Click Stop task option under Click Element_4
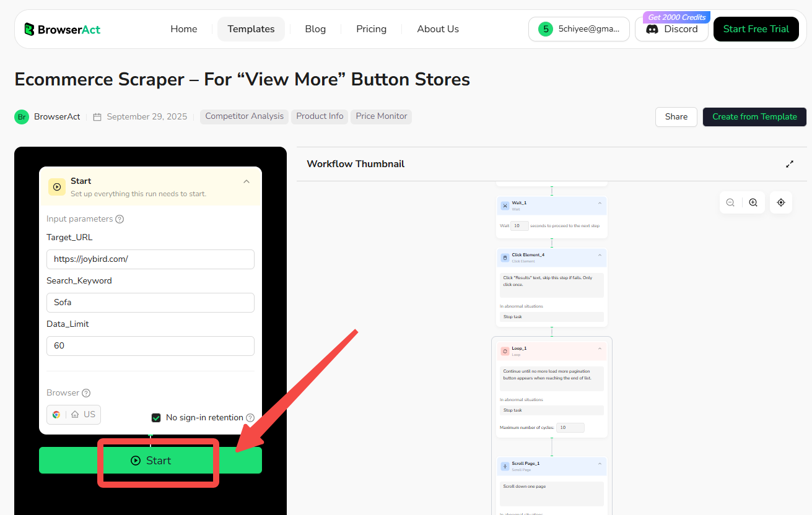The image size is (812, 515). click(552, 317)
